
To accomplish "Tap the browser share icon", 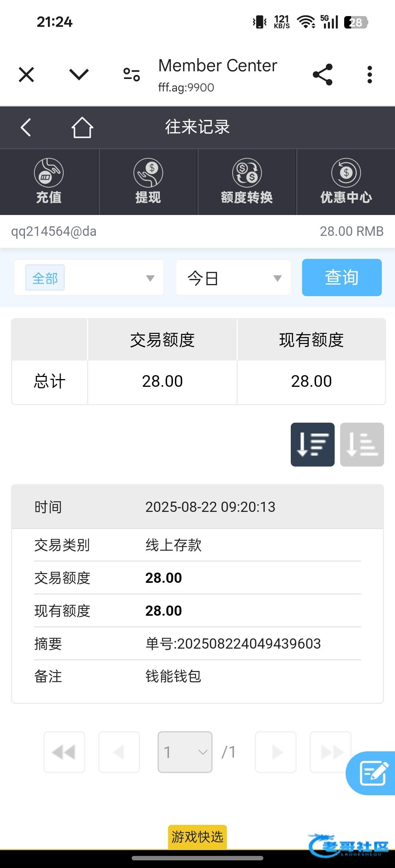I will tap(323, 75).
